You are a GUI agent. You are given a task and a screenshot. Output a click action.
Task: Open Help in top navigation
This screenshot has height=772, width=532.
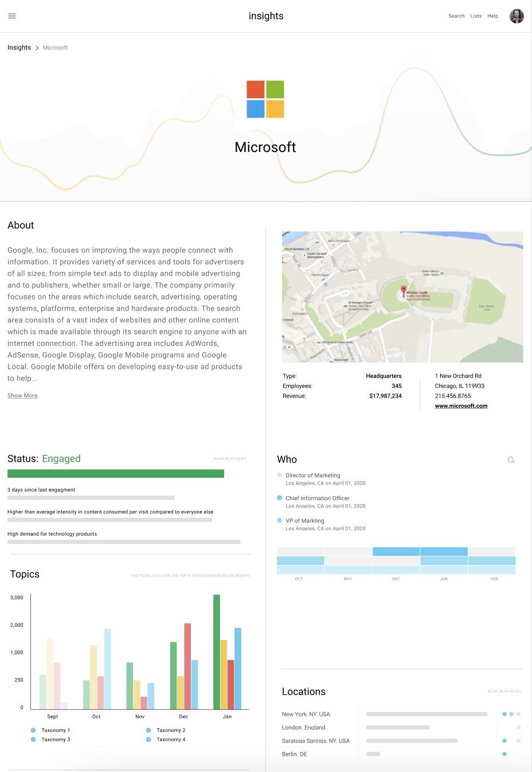coord(493,16)
